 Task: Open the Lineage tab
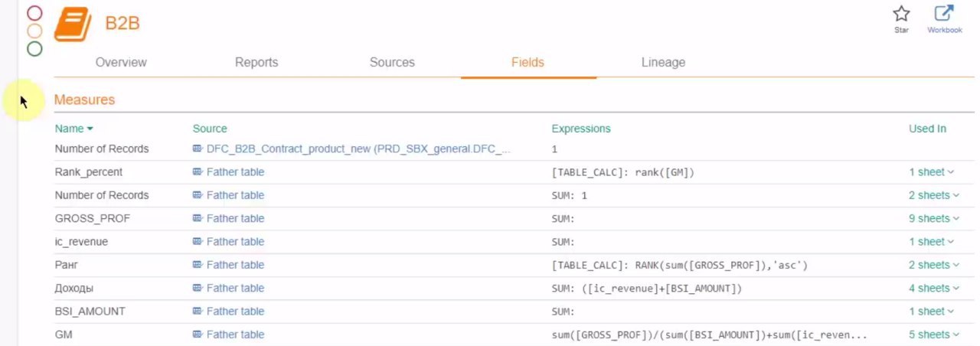click(663, 63)
